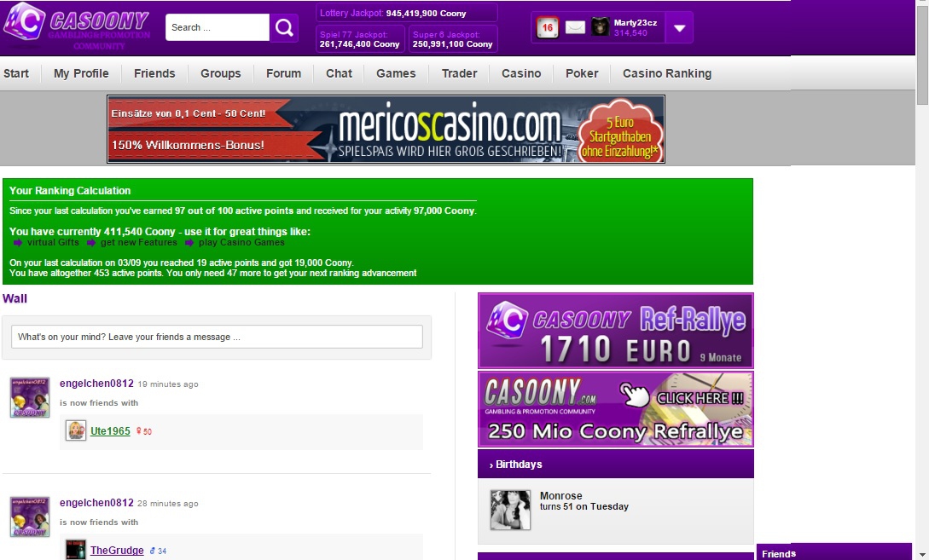Click the mericoscasino.com banner ad
Viewport: 929px width, 560px height.
click(x=386, y=129)
